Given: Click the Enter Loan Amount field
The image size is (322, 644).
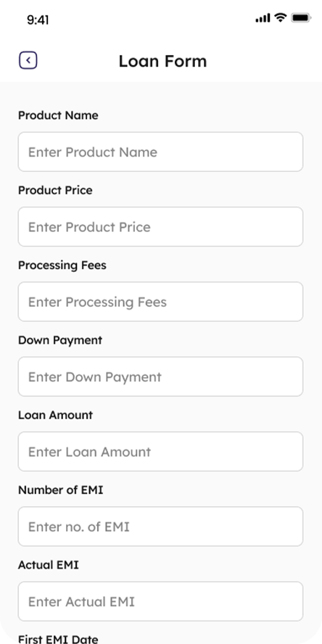Looking at the screenshot, I should click(x=160, y=452).
